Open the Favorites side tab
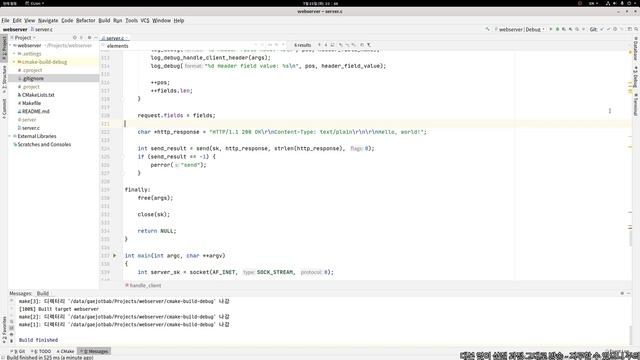Viewport: 640px width, 360px height. pyautogui.click(x=4, y=330)
